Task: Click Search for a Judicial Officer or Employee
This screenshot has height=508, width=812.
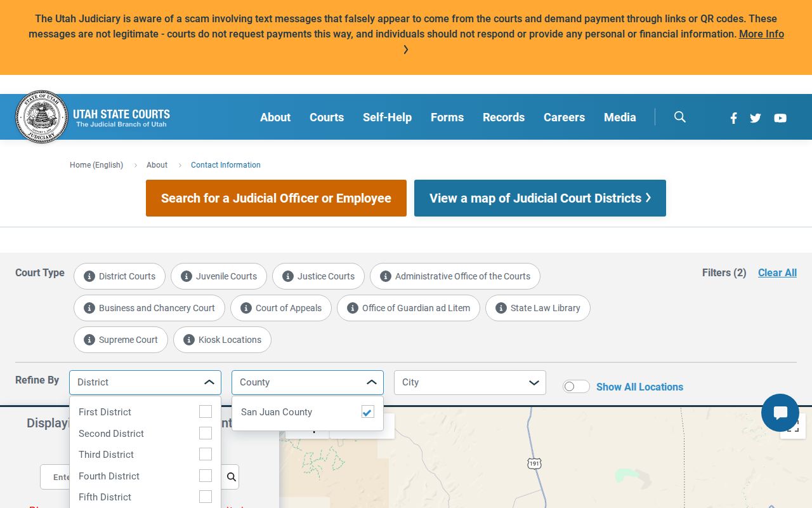Action: pyautogui.click(x=276, y=198)
